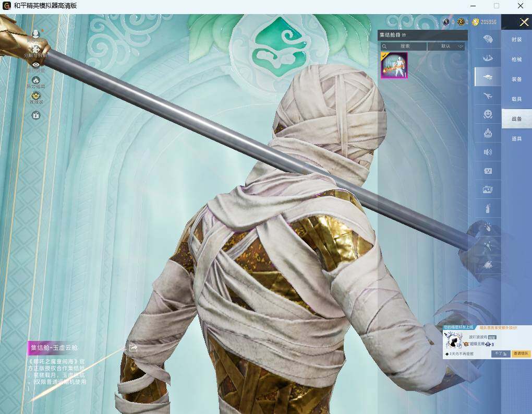532x414 pixels.
Task: Click the gold-ringed badge icon in the left column
Action: tap(36, 96)
